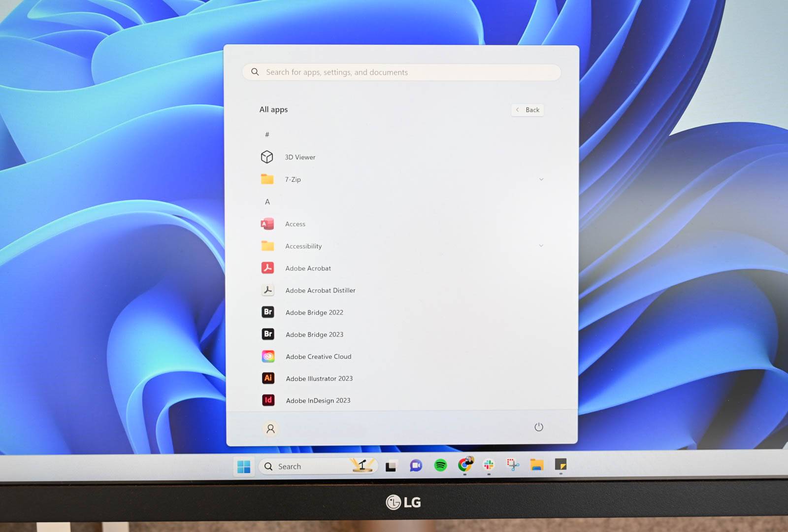788x532 pixels.
Task: Click the Windows Start button on taskbar
Action: [244, 466]
